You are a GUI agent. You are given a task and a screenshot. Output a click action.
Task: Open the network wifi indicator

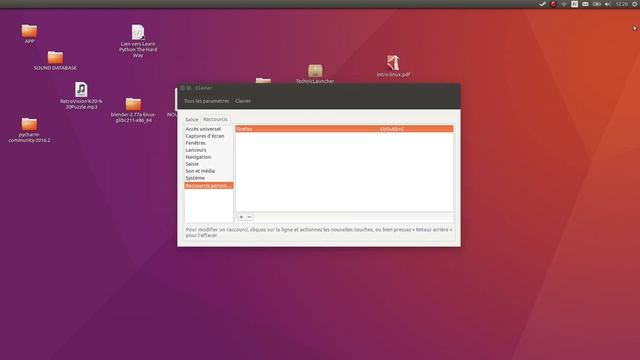click(x=564, y=4)
